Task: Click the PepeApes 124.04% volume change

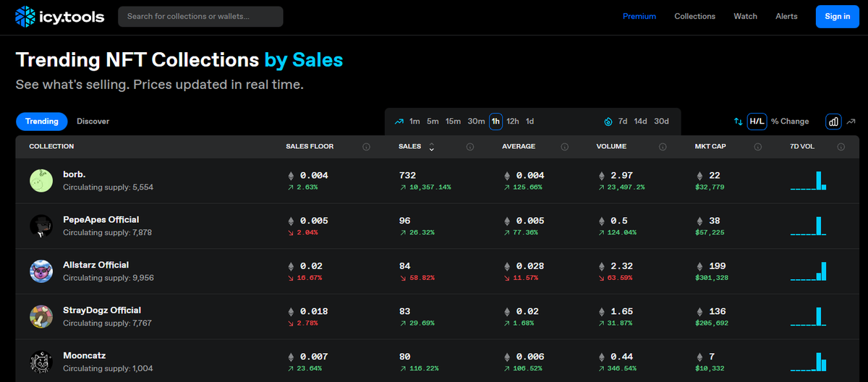Action: point(616,232)
